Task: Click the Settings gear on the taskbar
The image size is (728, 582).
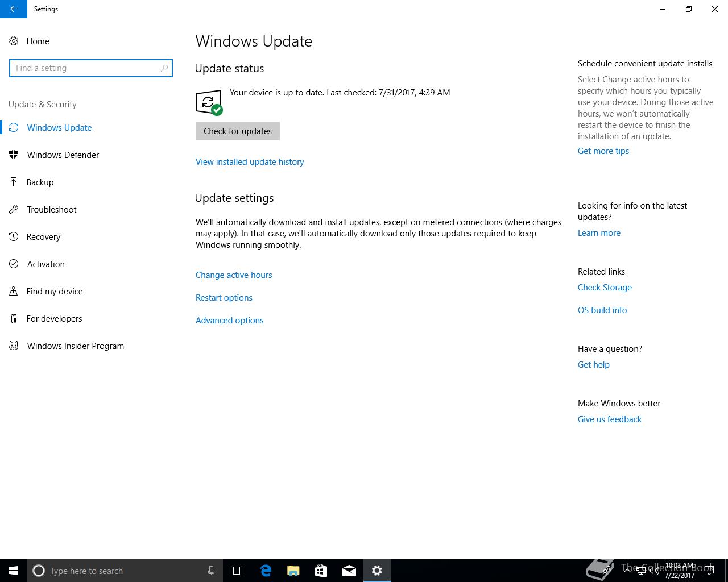Action: click(x=377, y=571)
